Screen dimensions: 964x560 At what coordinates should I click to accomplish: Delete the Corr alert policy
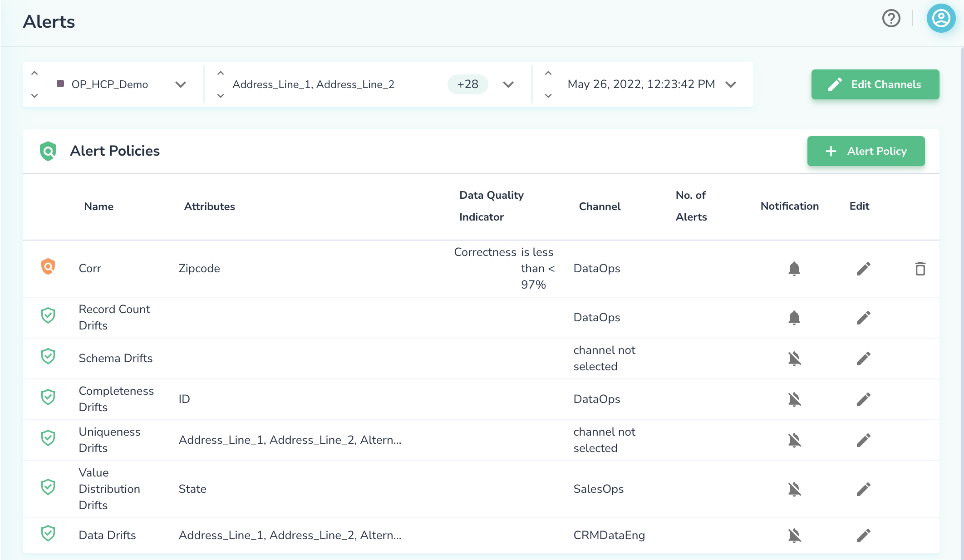click(x=920, y=269)
